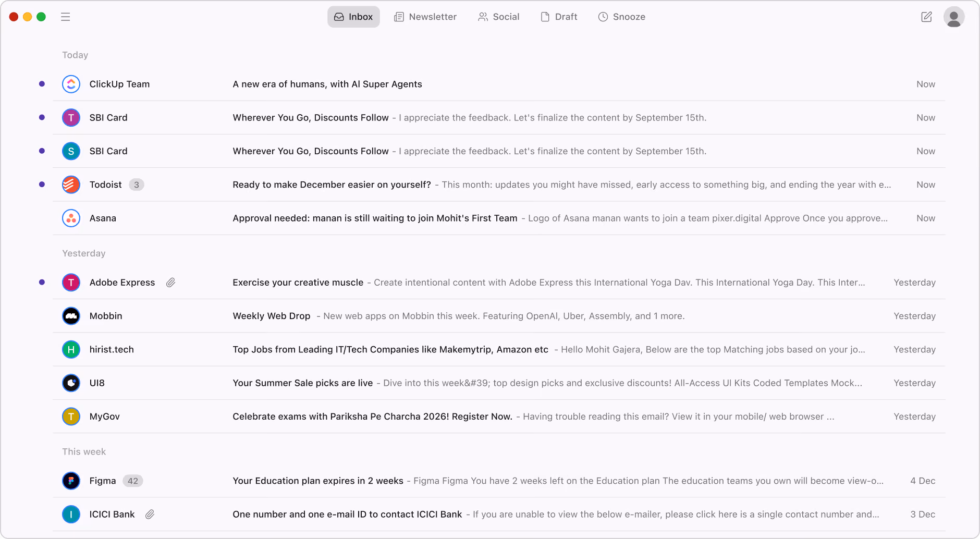Click the 'Today' section header
The width and height of the screenshot is (980, 539).
[75, 55]
